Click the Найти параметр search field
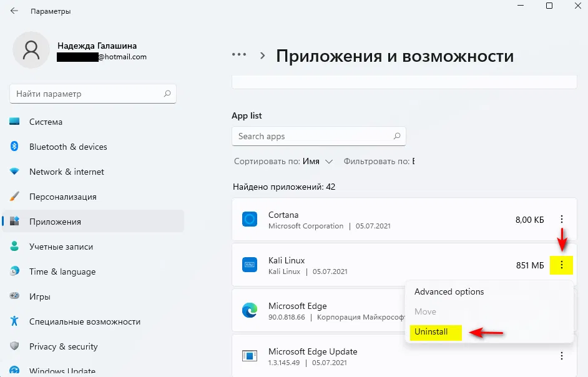Image resolution: width=588 pixels, height=377 pixels. 87,94
